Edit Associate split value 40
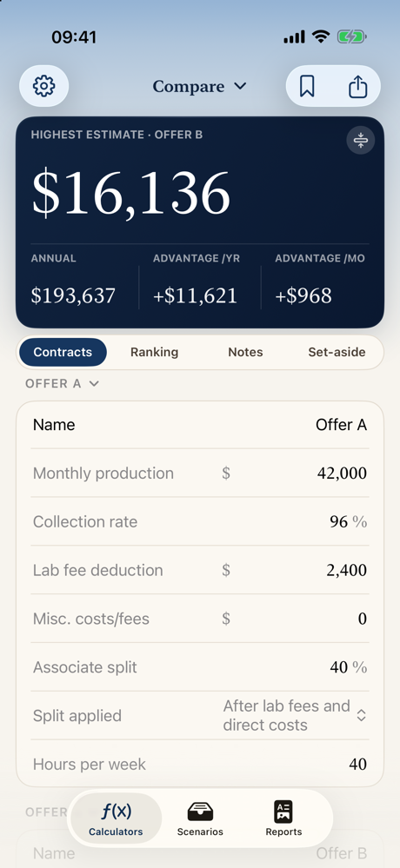This screenshot has height=868, width=400. coord(338,667)
